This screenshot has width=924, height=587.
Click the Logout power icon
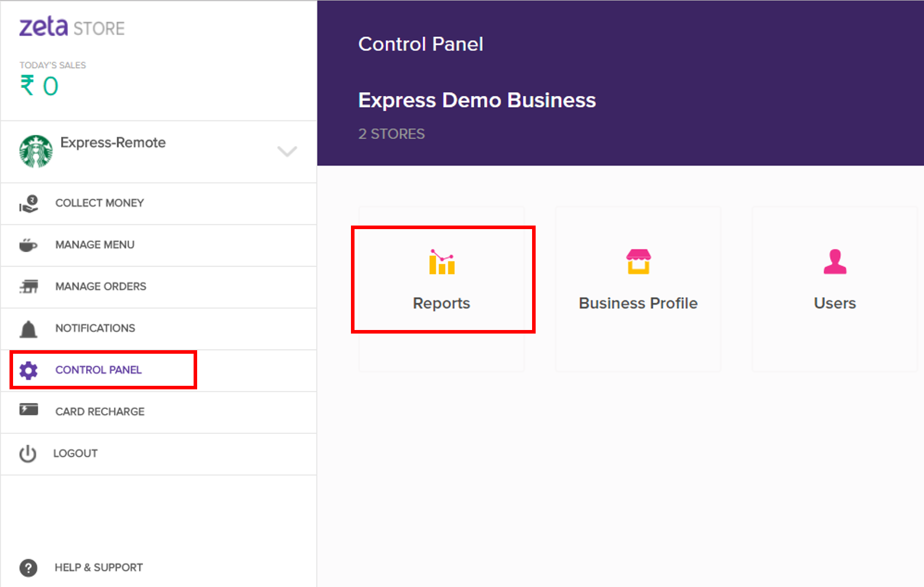28,454
